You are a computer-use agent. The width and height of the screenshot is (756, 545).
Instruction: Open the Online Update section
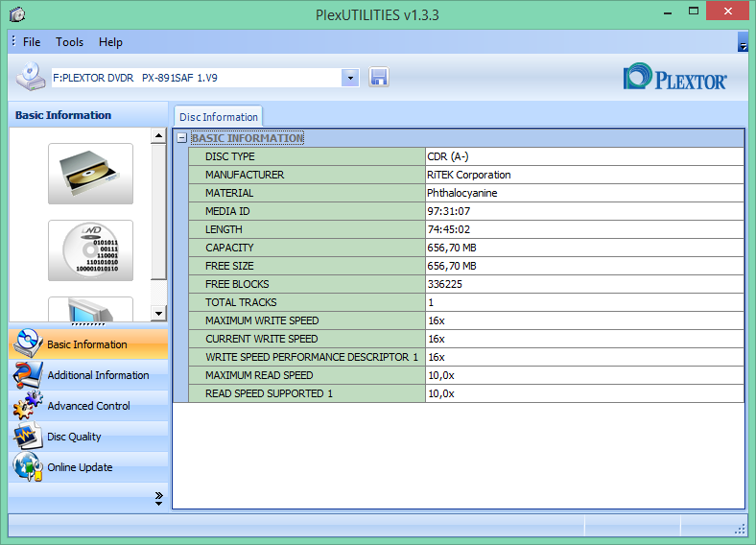[x=88, y=467]
